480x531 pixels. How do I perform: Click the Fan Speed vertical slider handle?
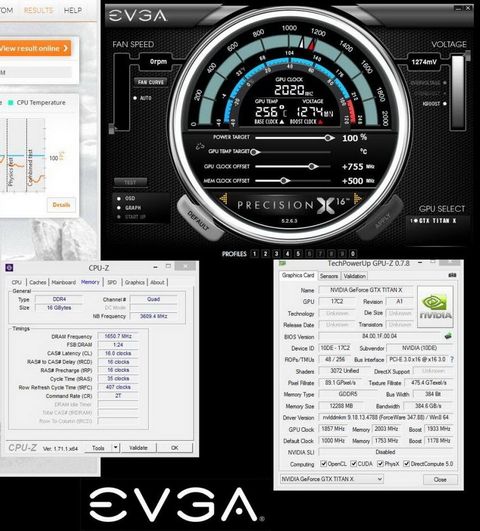pyautogui.click(x=111, y=129)
